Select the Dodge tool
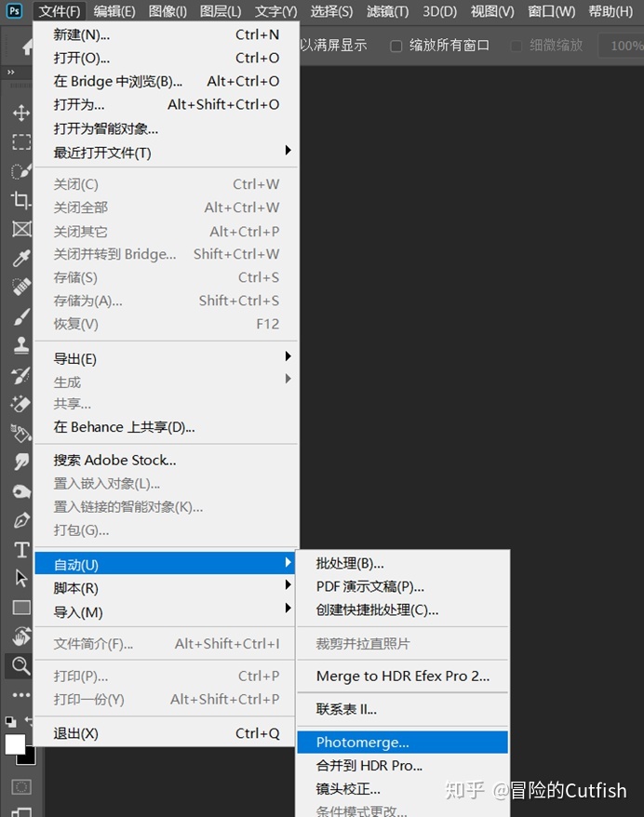 (20, 491)
